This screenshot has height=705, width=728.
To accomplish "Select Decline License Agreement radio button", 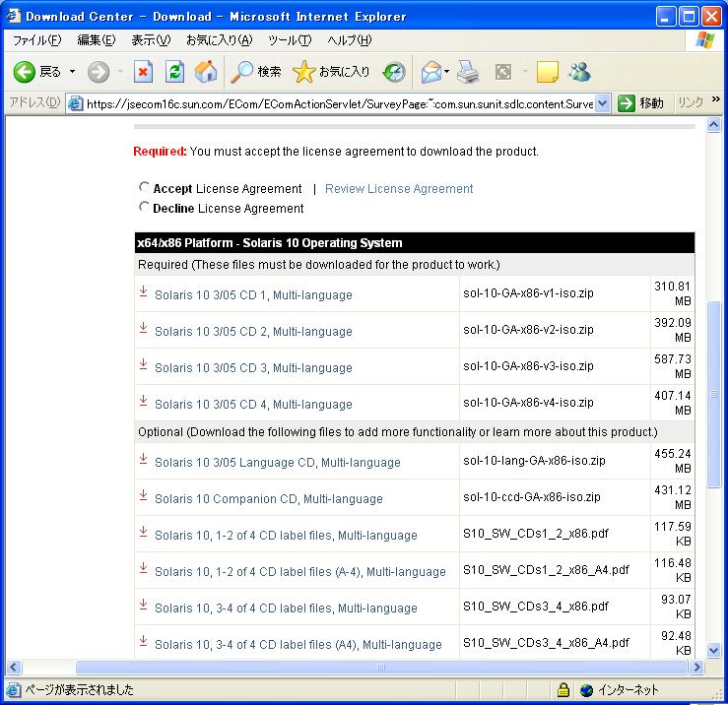I will coord(144,207).
